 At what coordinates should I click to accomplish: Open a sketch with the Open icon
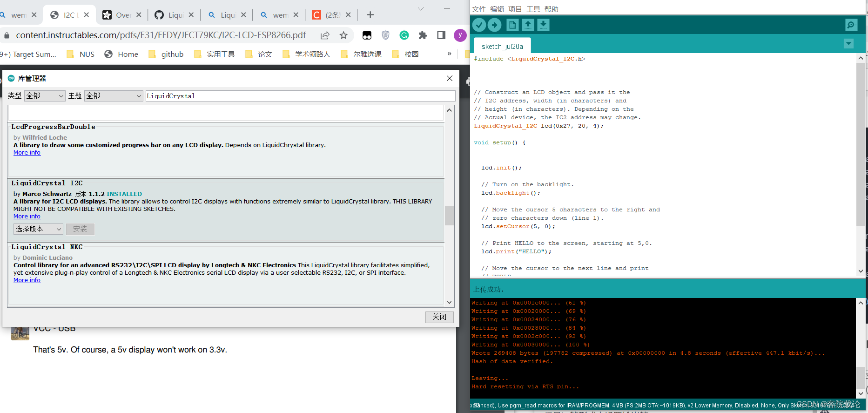(x=528, y=25)
